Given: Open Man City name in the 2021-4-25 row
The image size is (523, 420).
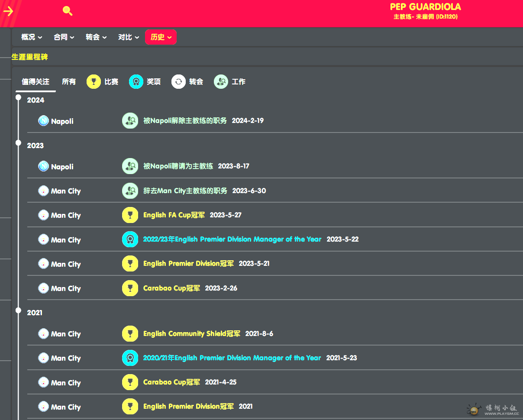Looking at the screenshot, I should pos(66,383).
